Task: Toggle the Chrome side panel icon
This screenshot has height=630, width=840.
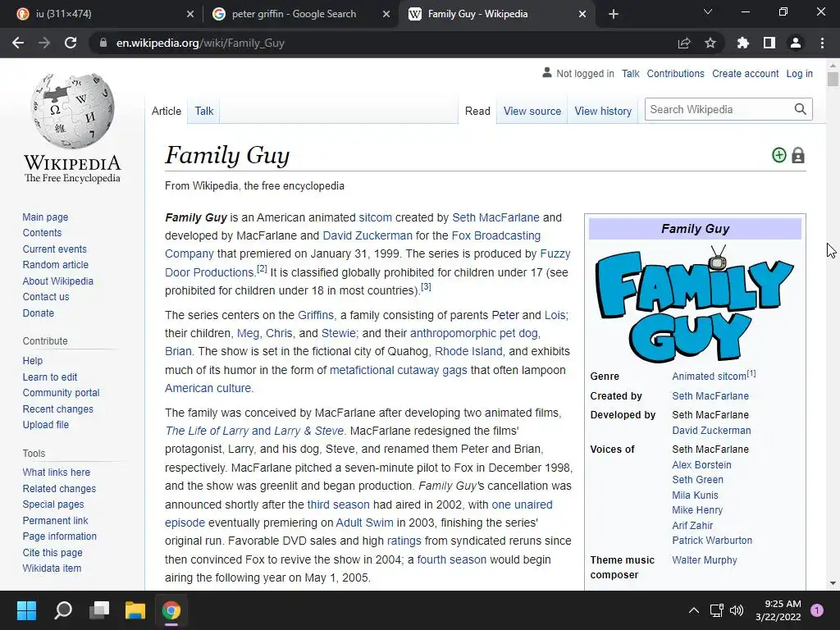Action: pos(769,43)
